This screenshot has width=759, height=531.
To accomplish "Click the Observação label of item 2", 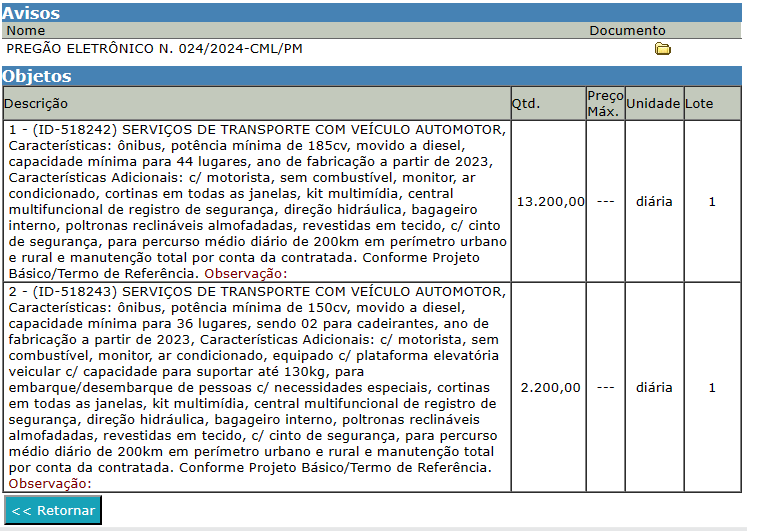I will [49, 483].
